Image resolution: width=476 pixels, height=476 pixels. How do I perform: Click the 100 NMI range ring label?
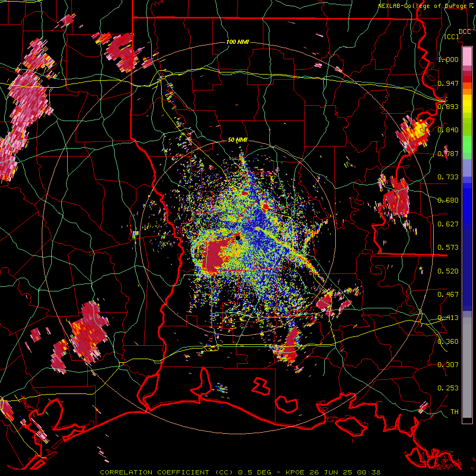237,42
